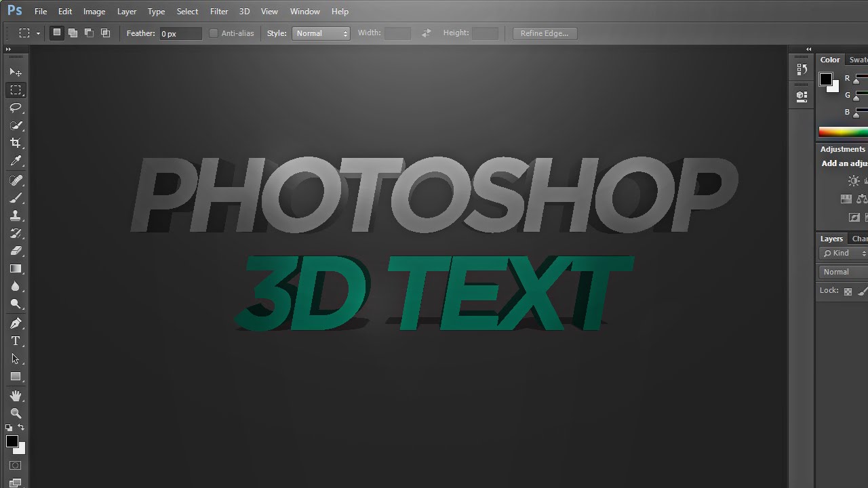Select the Rectangle shape tool
The image size is (868, 488).
(16, 376)
